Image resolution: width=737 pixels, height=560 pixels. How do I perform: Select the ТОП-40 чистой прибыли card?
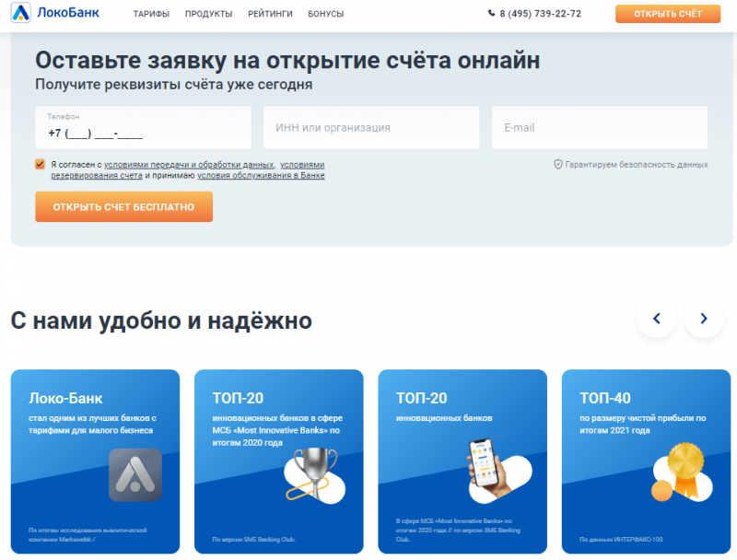coord(647,461)
